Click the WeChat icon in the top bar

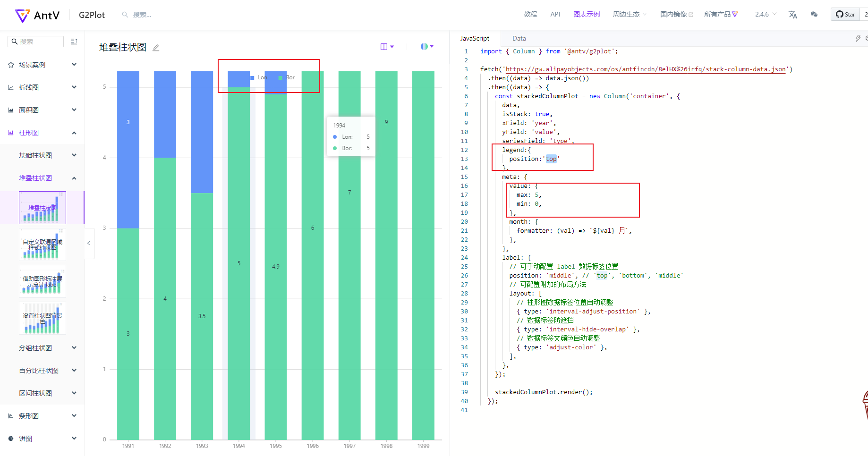point(814,15)
